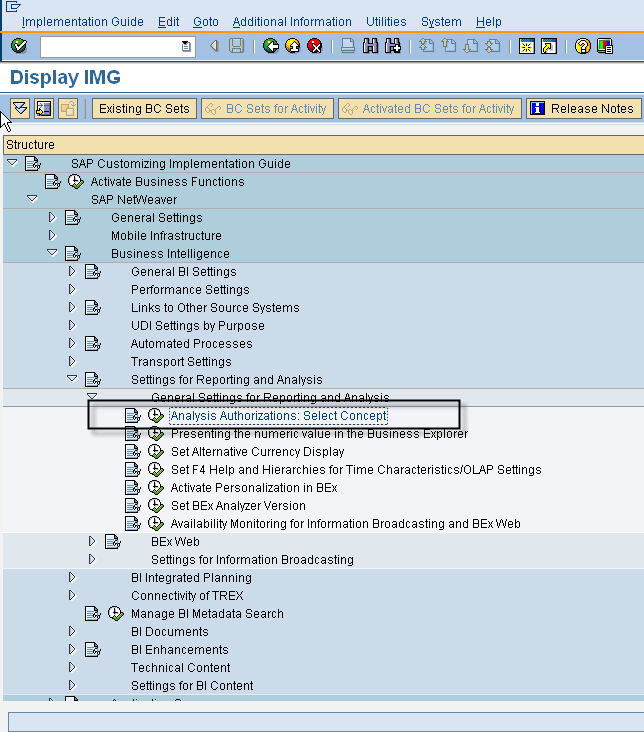Expand the Mobile Infrastructure node
This screenshot has width=644, height=732.
pyautogui.click(x=52, y=235)
